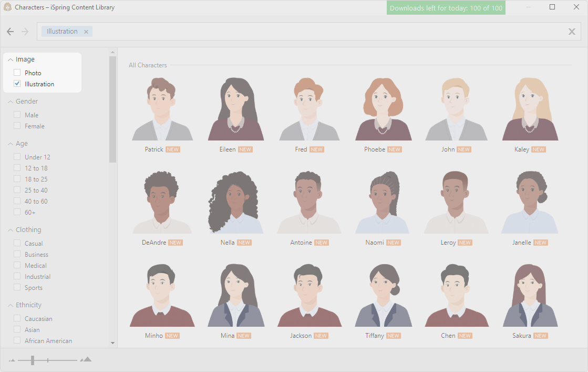This screenshot has height=372, width=588.
Task: Collapse the Clothing filter section
Action: click(11, 230)
